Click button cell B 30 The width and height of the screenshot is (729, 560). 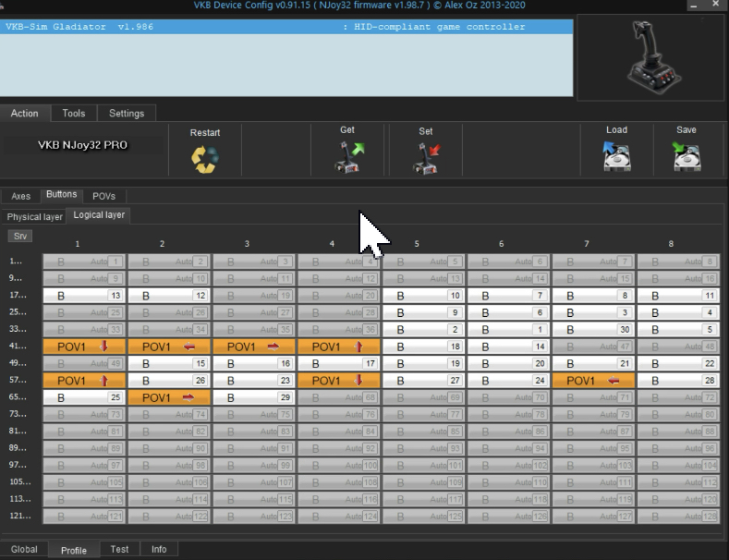(593, 329)
